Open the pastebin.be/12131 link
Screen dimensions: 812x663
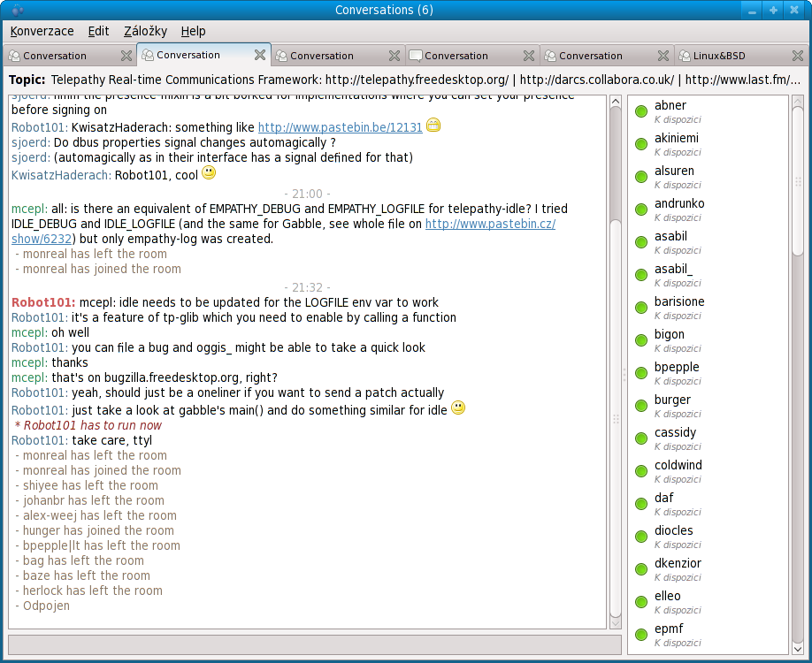340,127
